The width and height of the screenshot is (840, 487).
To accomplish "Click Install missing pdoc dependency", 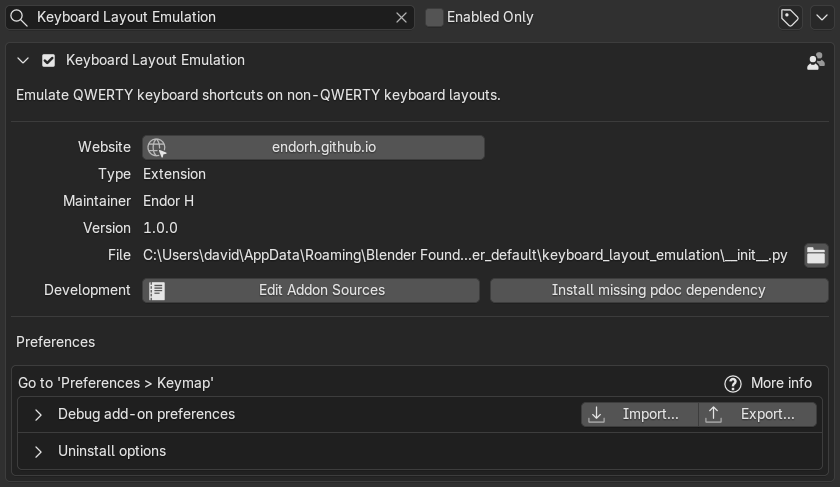I will (x=659, y=290).
